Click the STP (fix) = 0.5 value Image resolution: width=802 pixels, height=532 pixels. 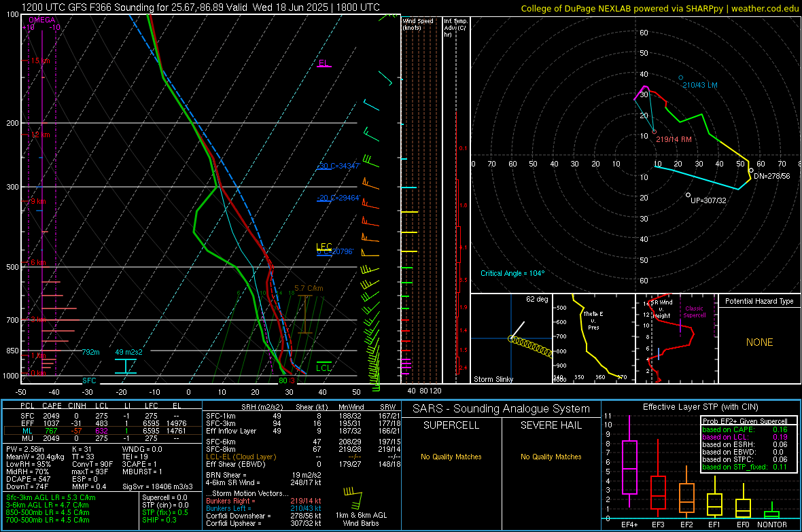[x=165, y=512]
